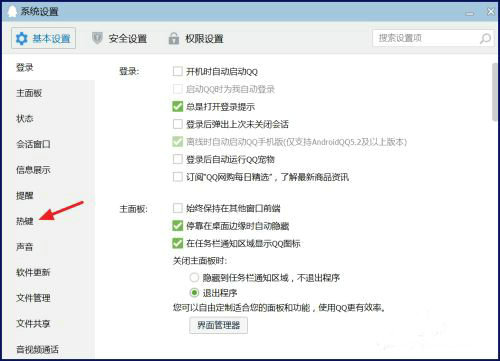Uncheck 在任务栏通知区域显示QQ图标

(178, 243)
